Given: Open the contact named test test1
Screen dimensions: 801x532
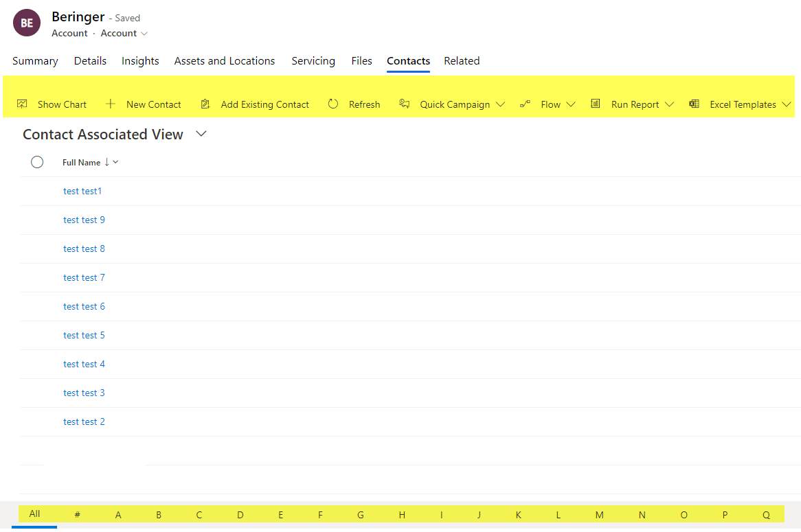Looking at the screenshot, I should [82, 191].
